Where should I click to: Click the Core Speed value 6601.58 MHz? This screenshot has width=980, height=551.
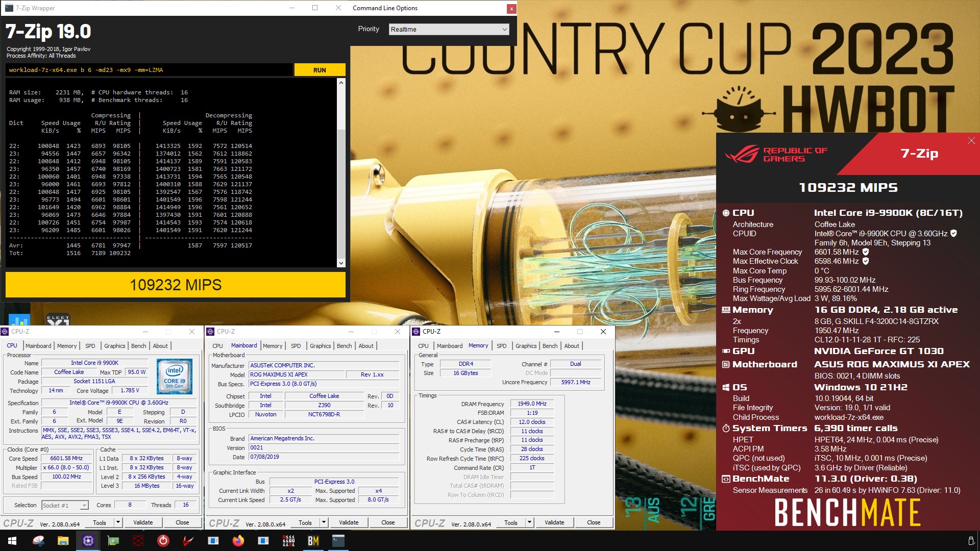tap(66, 458)
